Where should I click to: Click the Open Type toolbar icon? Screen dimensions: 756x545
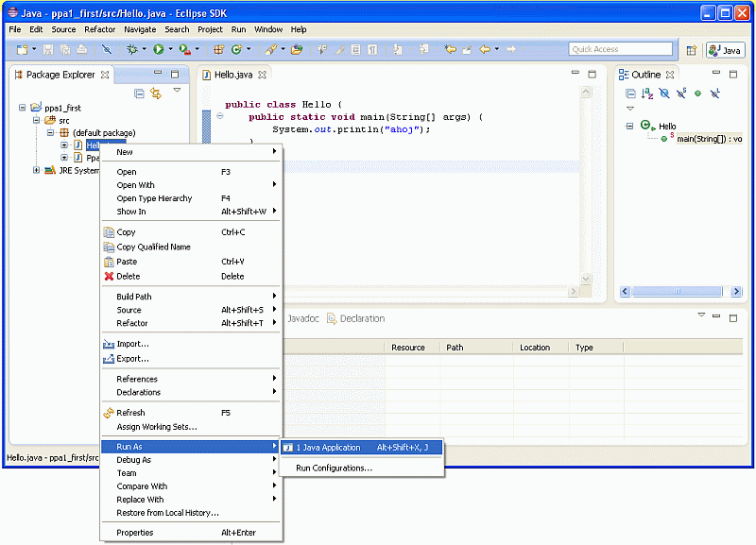[297, 49]
